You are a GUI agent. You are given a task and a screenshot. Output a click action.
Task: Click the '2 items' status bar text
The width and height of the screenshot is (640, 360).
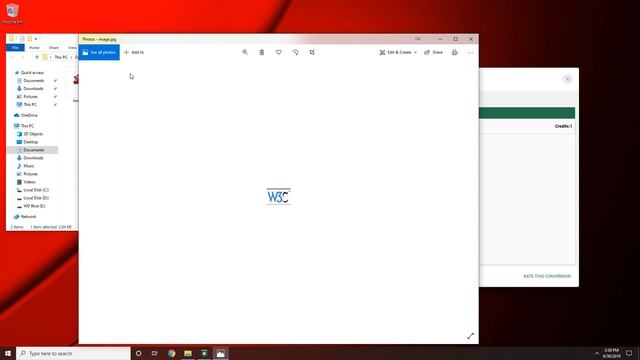pos(17,227)
